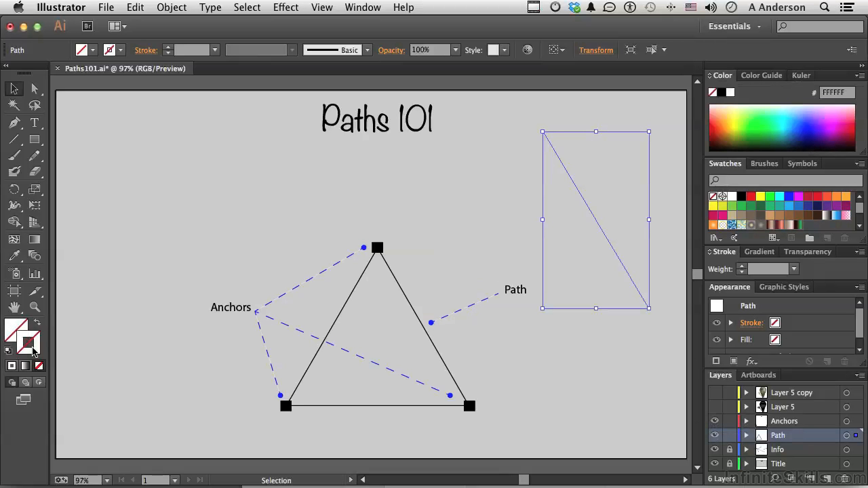Image resolution: width=868 pixels, height=488 pixels.
Task: Select the Type tool
Action: (x=35, y=123)
